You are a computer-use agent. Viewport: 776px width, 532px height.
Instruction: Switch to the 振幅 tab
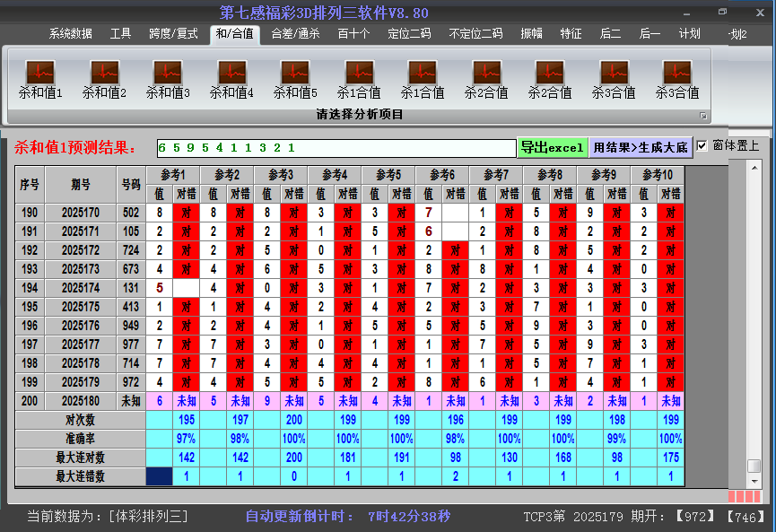pos(531,34)
